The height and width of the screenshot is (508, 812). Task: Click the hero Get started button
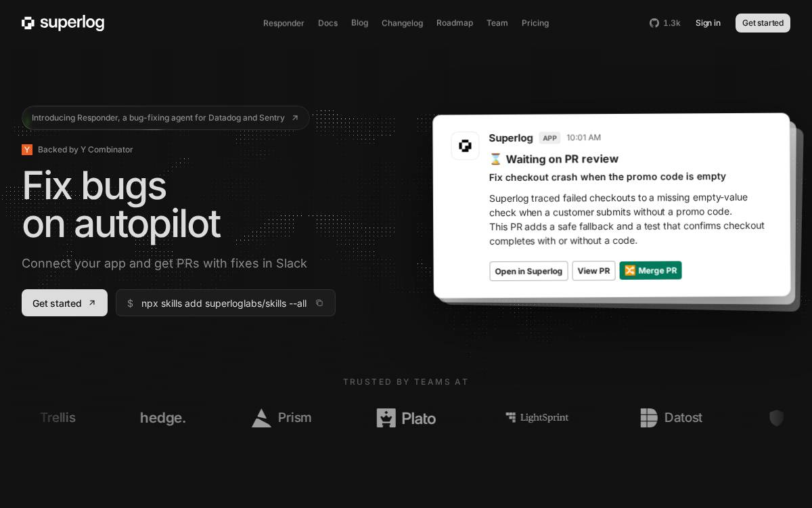[x=64, y=303]
